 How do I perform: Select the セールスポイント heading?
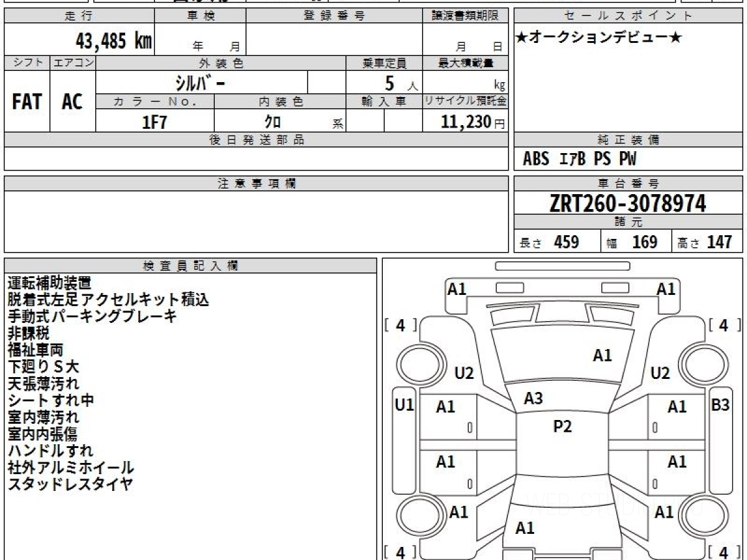pyautogui.click(x=629, y=16)
